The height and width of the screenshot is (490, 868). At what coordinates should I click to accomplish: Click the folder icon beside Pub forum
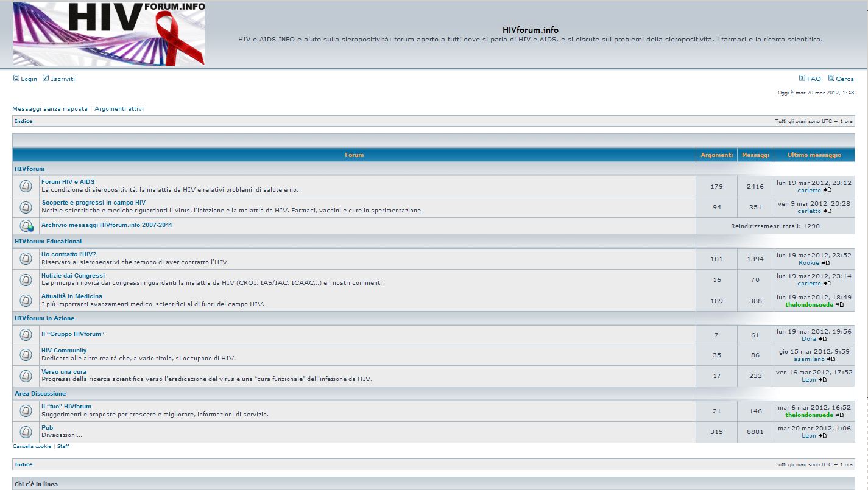(x=26, y=432)
